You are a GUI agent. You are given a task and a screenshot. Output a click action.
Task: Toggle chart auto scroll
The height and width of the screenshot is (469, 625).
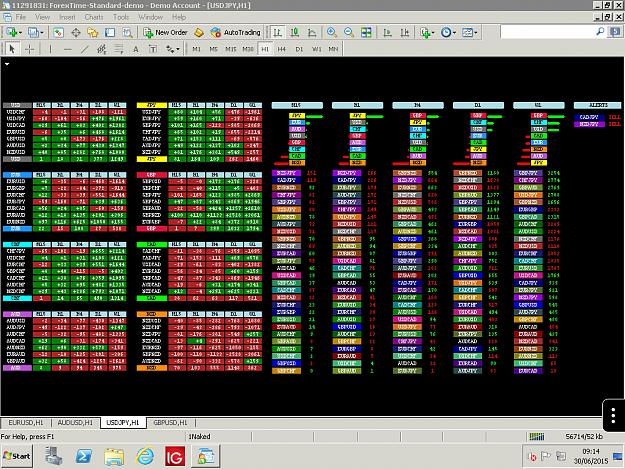[x=387, y=33]
